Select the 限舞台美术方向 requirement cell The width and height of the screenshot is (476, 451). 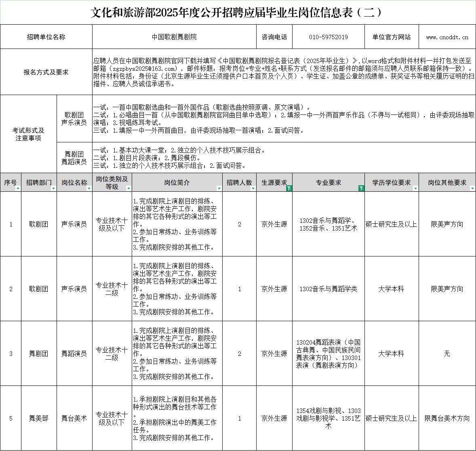(x=447, y=418)
